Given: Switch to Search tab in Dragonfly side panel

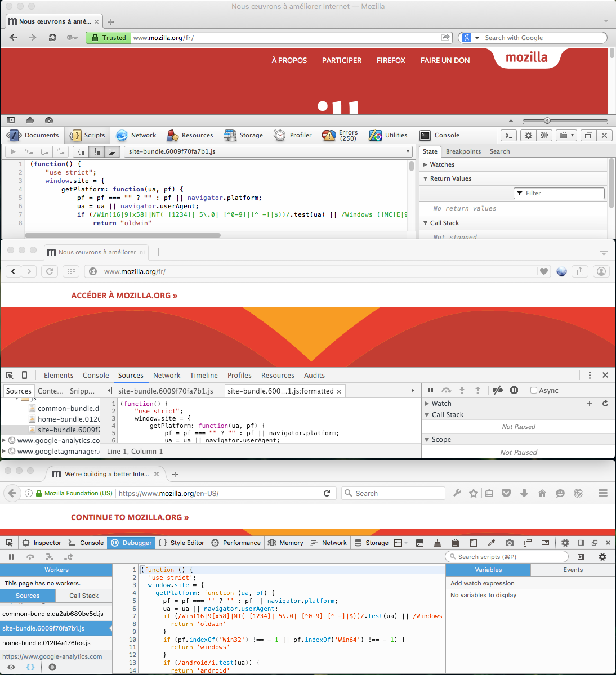Looking at the screenshot, I should tap(499, 151).
